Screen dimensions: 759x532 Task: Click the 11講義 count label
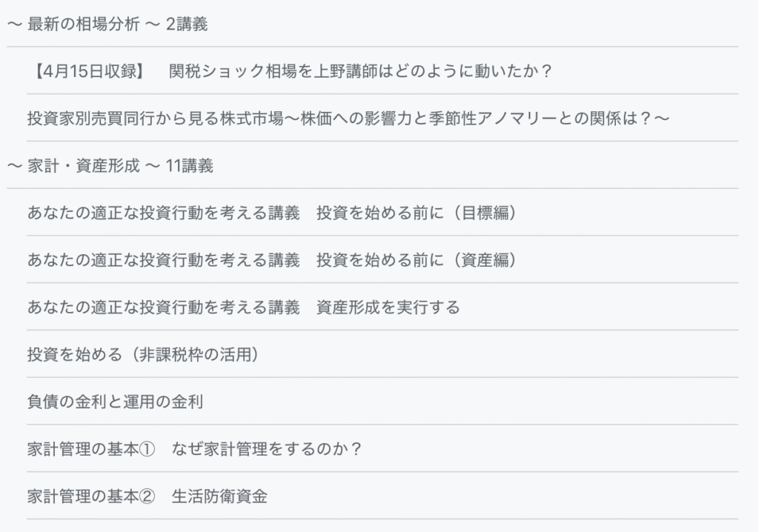189,165
